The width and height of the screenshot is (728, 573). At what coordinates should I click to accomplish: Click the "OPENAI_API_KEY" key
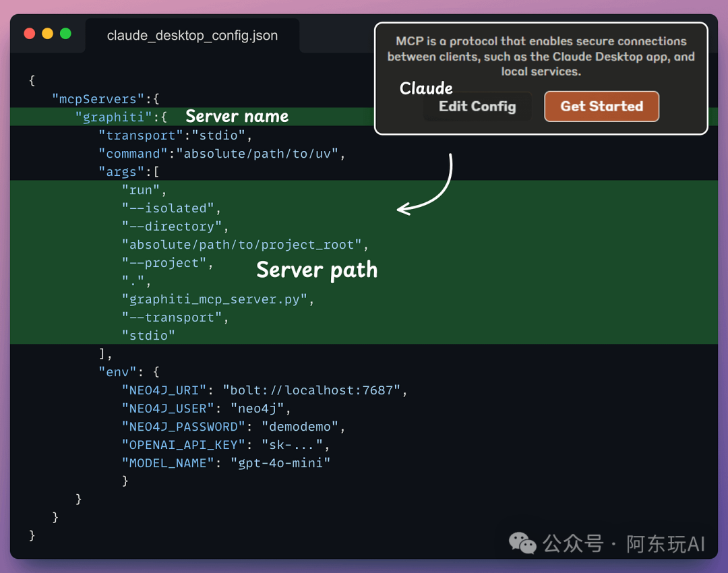coord(183,445)
